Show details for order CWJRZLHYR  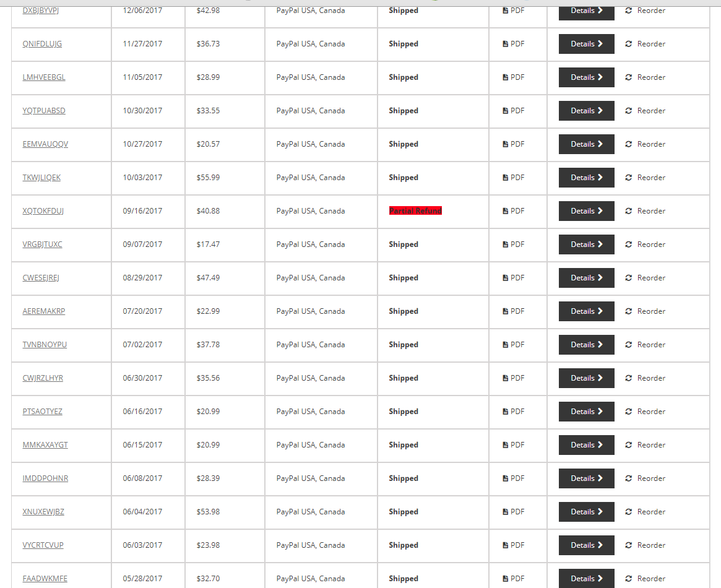(586, 378)
